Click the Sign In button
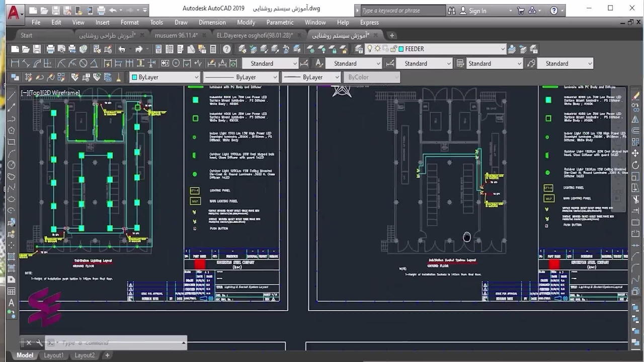This screenshot has height=362, width=644. [477, 11]
